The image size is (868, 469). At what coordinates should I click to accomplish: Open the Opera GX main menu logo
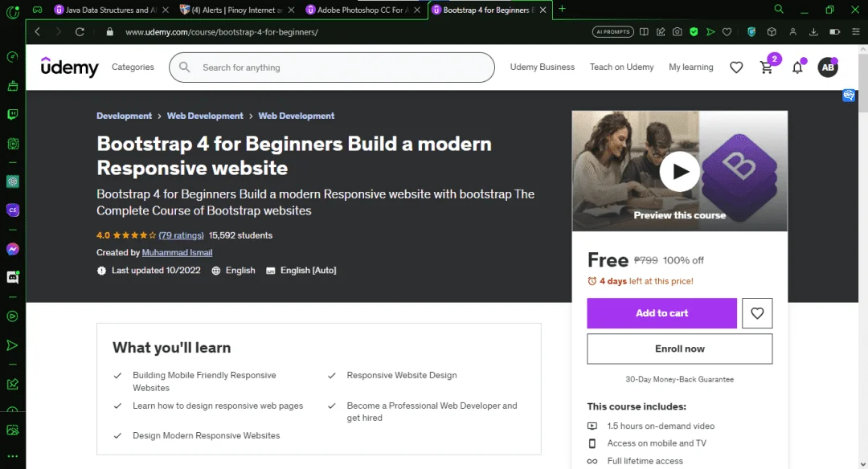click(x=12, y=11)
